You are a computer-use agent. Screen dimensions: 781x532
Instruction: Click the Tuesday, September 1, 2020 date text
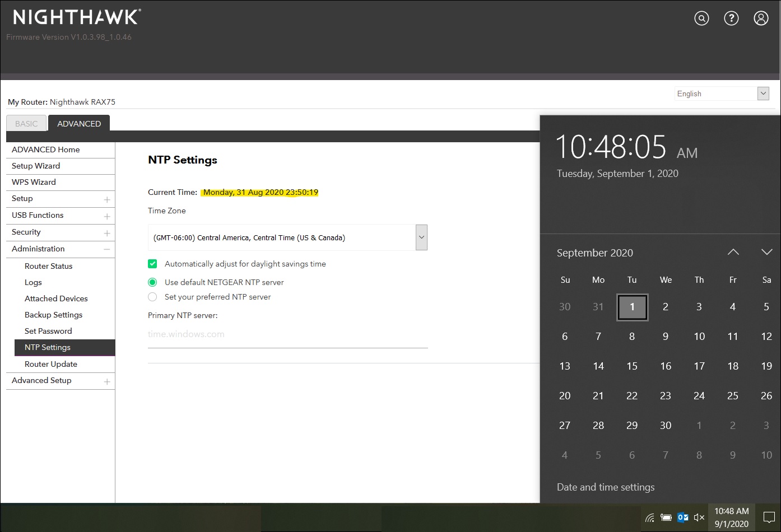[x=617, y=174]
